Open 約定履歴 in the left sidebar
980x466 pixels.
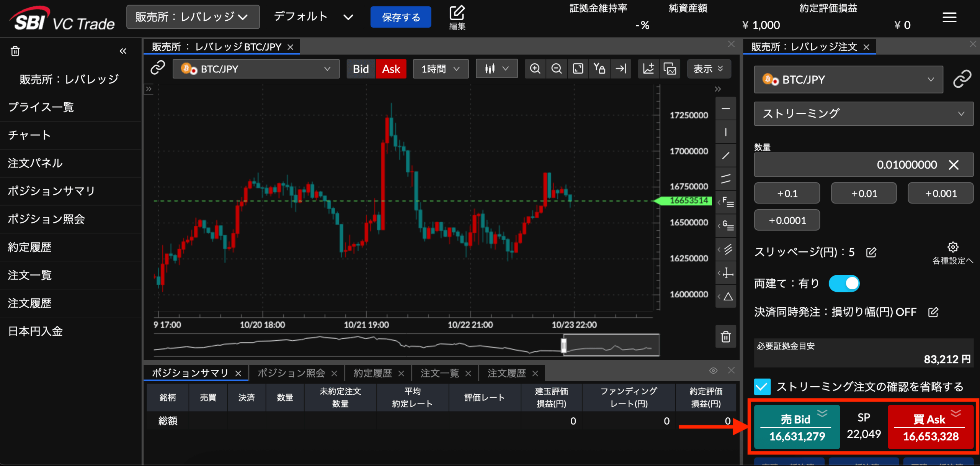click(30, 247)
